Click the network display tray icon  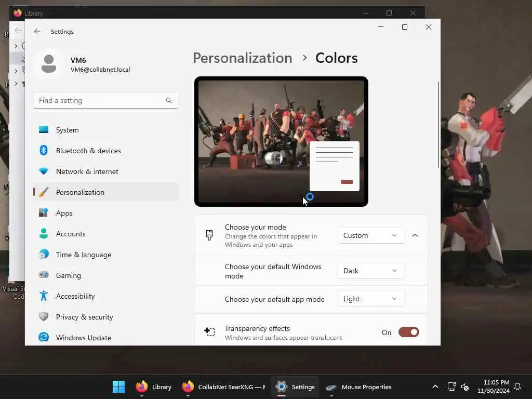coord(451,387)
